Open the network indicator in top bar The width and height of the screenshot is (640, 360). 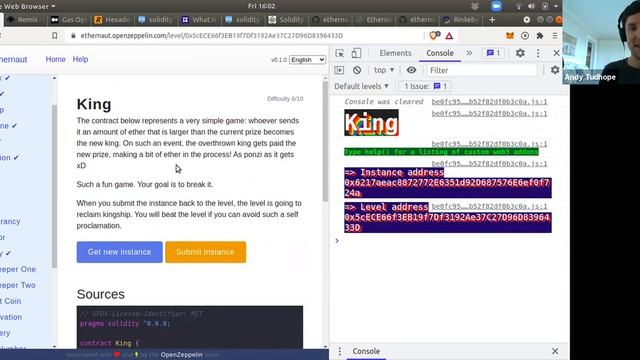point(518,6)
